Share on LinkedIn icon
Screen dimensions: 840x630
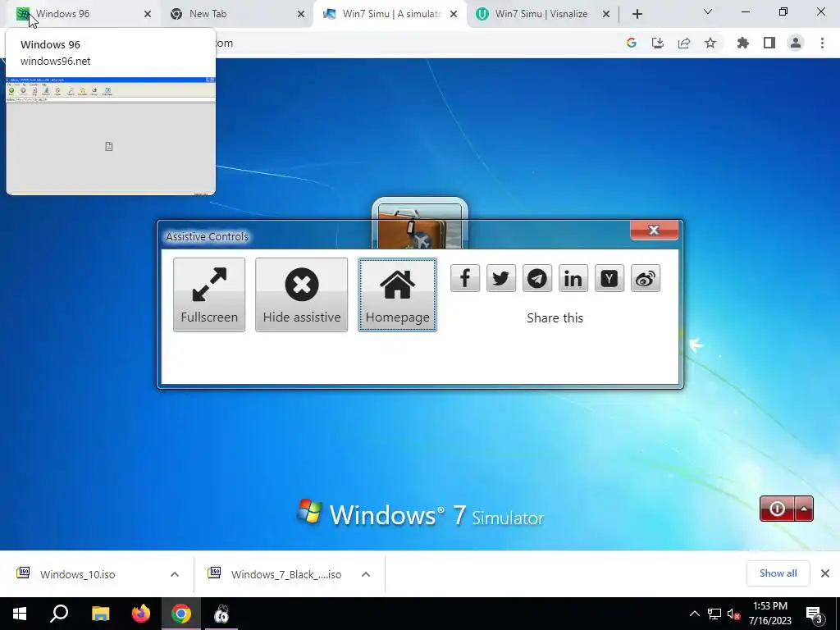573,278
